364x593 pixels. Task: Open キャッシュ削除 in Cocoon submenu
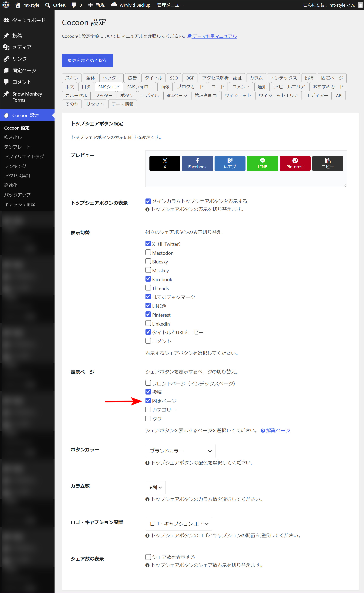point(19,205)
